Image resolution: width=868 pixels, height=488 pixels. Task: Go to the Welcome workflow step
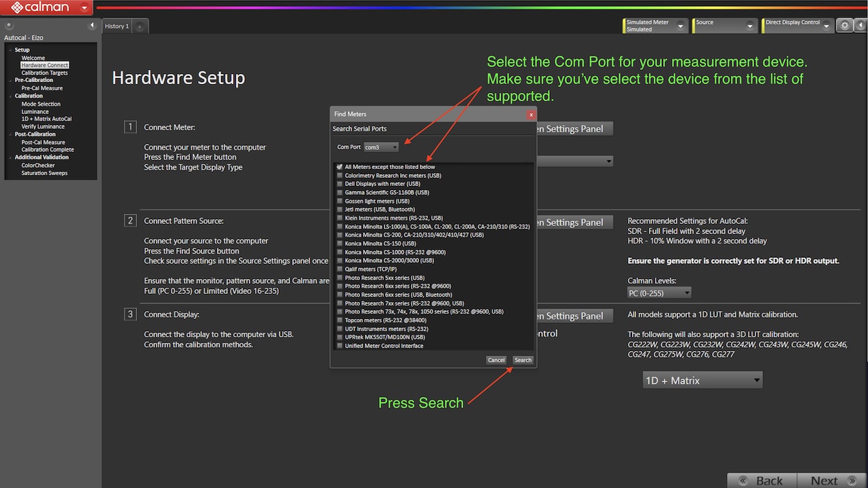[x=33, y=58]
